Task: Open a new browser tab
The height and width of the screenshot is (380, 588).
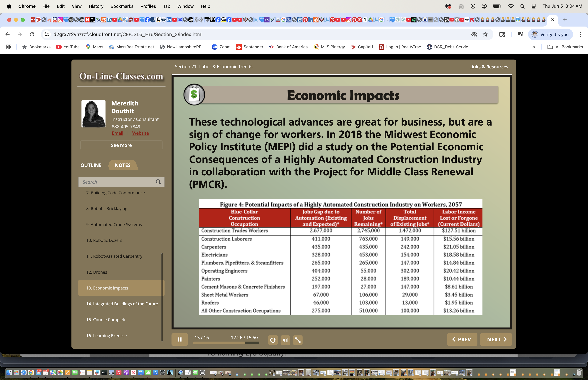Action: pos(565,20)
